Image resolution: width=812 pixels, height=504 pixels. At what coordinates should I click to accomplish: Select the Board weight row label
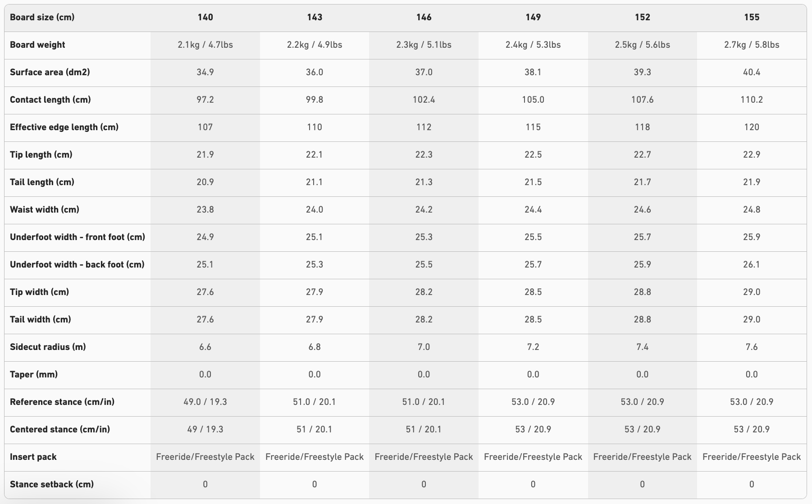pos(37,45)
